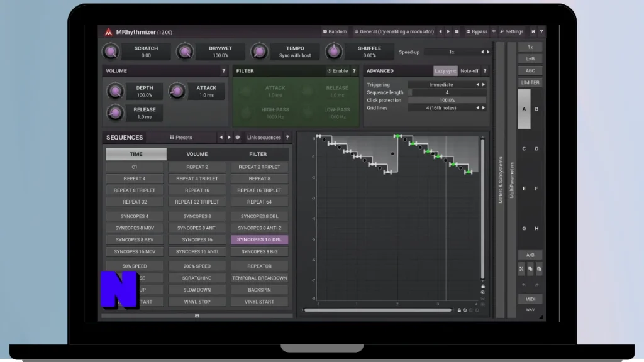The width and height of the screenshot is (644, 362).
Task: Select preset slot B
Action: (536, 109)
